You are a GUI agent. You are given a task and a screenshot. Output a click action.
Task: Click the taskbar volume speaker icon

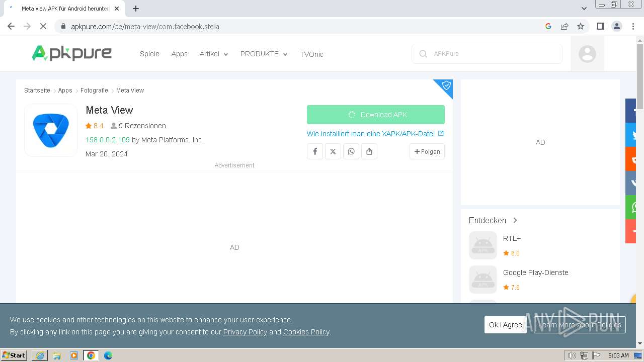pyautogui.click(x=572, y=355)
